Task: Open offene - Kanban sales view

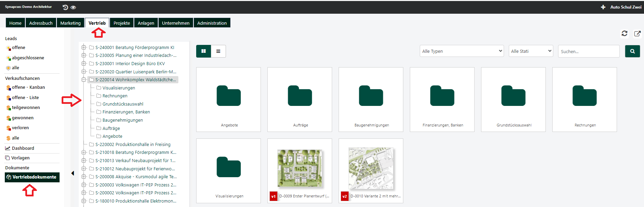Action: click(x=28, y=87)
